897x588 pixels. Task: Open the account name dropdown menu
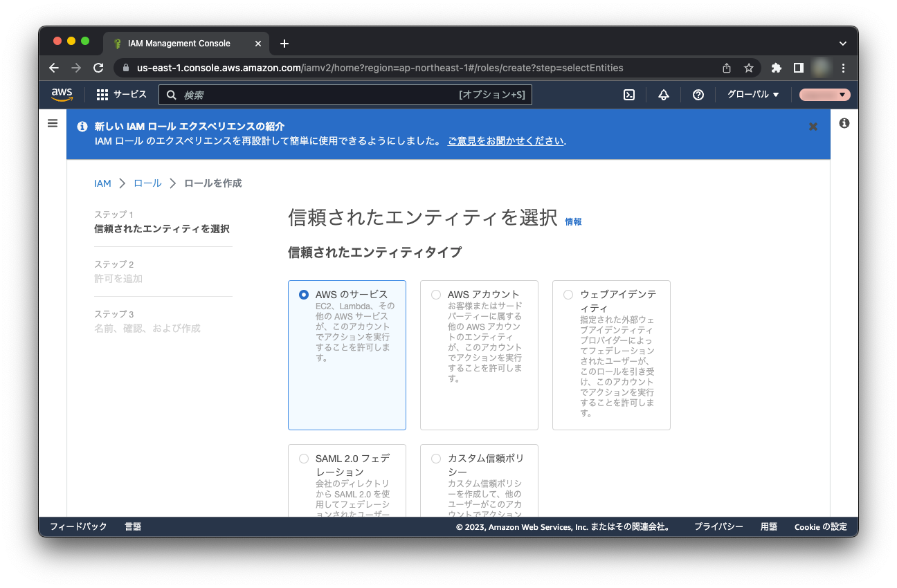(824, 95)
